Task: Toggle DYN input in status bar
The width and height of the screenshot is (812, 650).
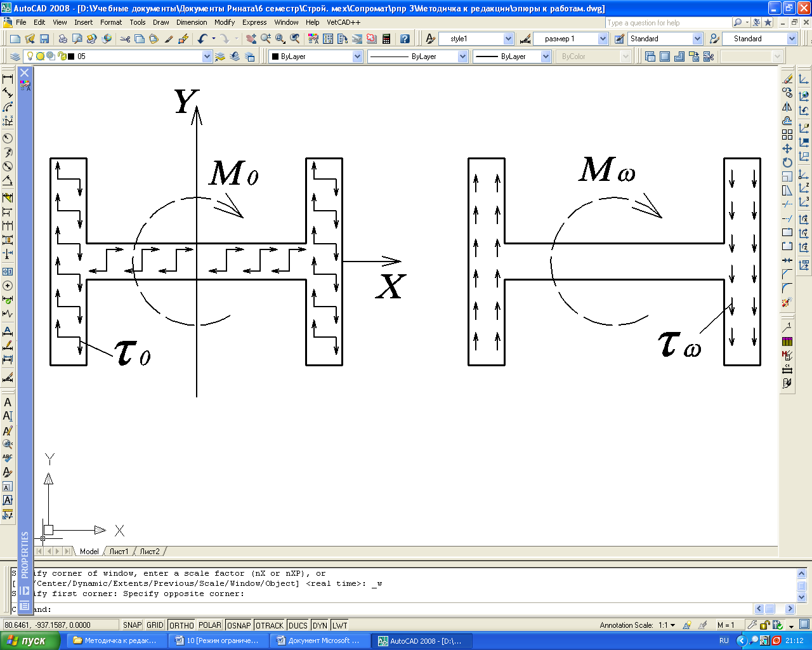Action: [320, 625]
